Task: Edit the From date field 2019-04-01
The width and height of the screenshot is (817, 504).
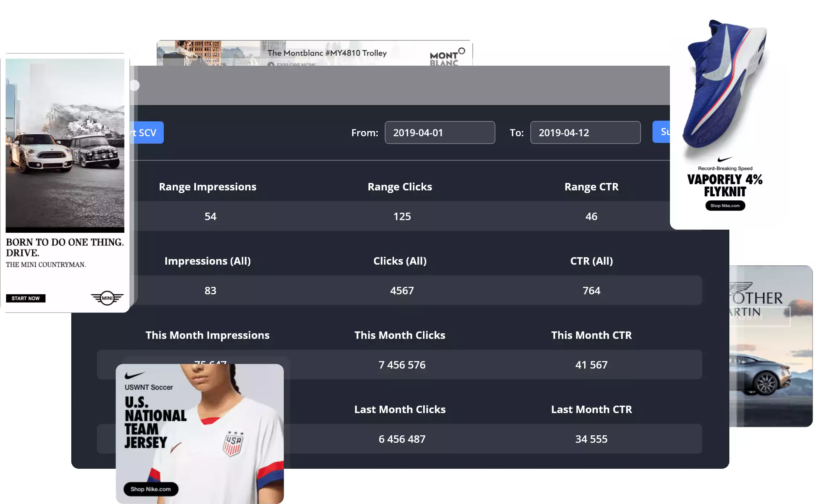Action: click(x=440, y=132)
